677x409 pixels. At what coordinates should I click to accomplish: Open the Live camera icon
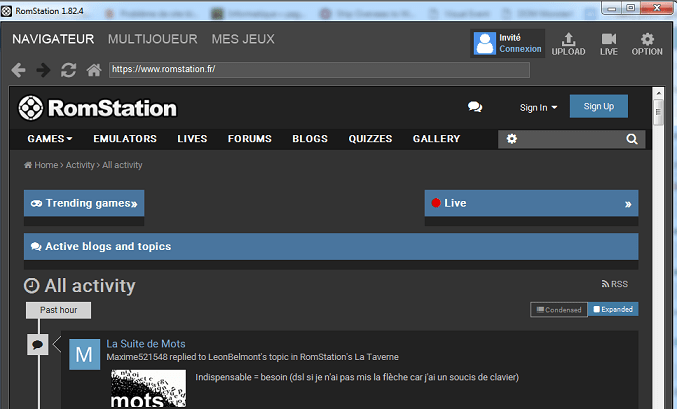608,44
